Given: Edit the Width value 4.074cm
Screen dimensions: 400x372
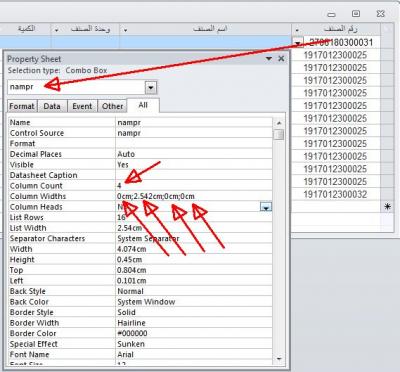Looking at the screenshot, I should pos(194,249).
